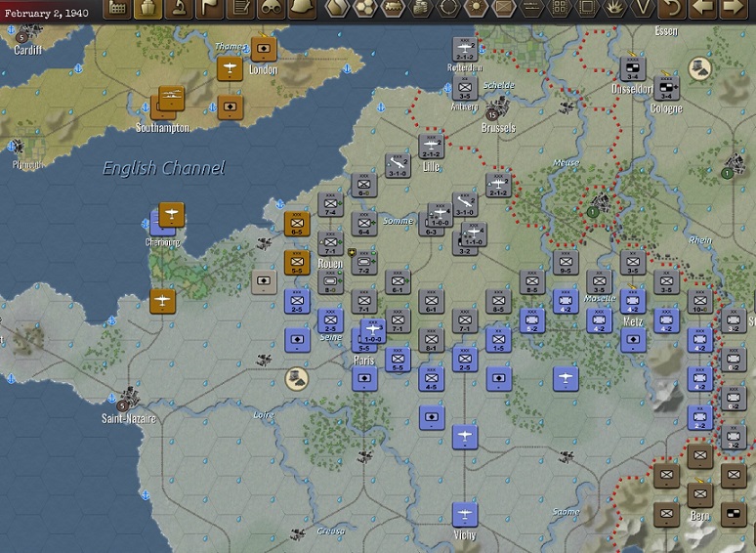Select the blue air unit at Vichy
Image resolution: width=756 pixels, height=553 pixels.
pos(465,515)
